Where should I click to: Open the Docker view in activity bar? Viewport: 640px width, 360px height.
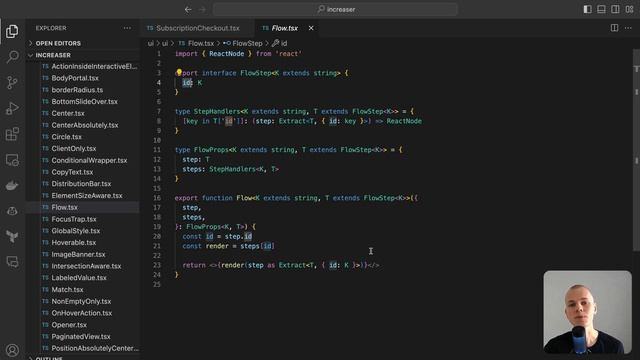coord(12,186)
